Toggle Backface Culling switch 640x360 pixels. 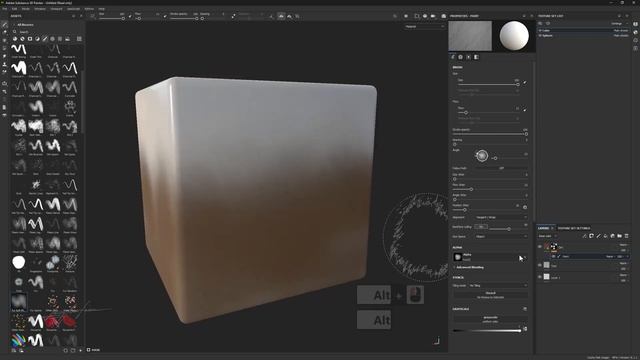tap(482, 227)
